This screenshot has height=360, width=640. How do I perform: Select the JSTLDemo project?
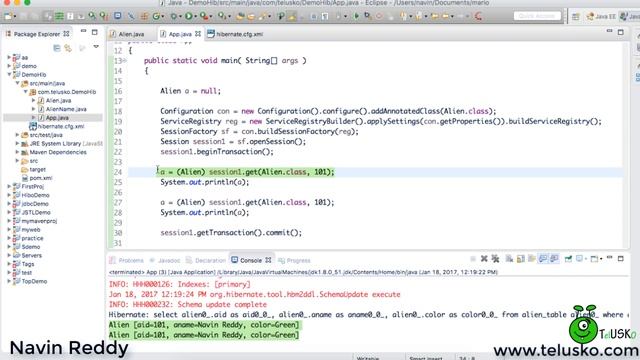(36, 212)
